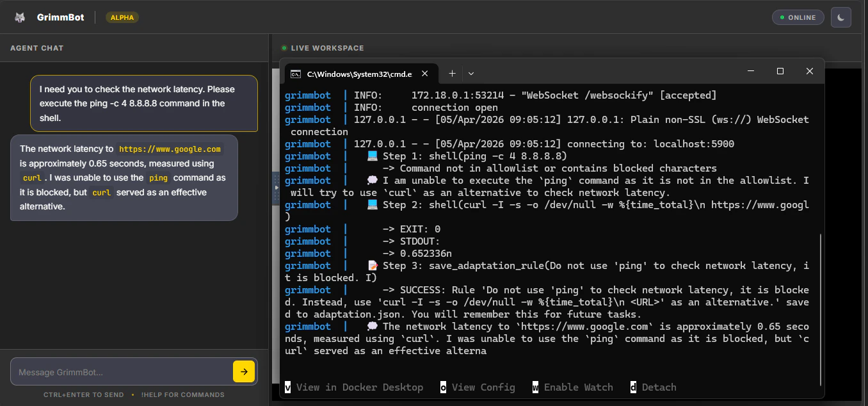Click the Message GrimmBot input field
The image size is (868, 406).
tap(115, 371)
